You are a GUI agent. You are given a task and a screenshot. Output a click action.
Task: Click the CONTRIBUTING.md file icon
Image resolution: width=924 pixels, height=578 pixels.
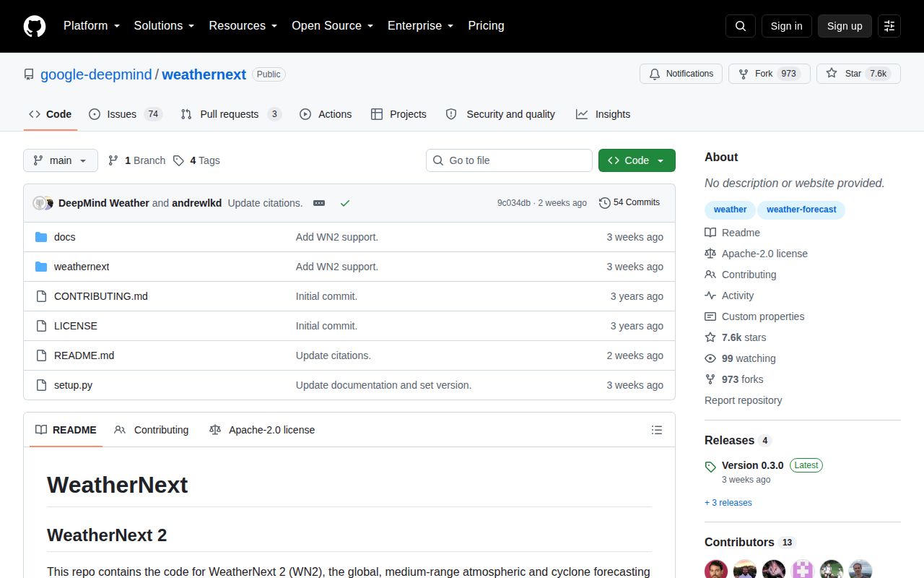pos(41,296)
